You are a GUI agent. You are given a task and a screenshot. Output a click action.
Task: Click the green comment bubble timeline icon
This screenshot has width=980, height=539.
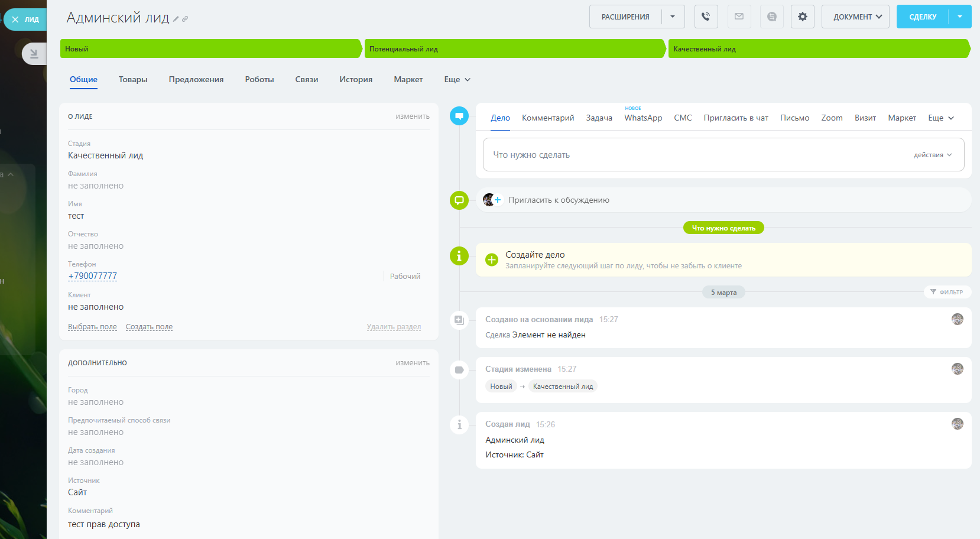(459, 200)
